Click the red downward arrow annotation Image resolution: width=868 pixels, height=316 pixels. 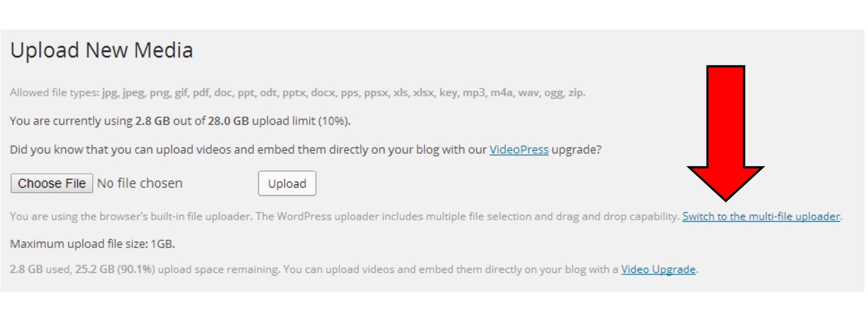point(725,132)
